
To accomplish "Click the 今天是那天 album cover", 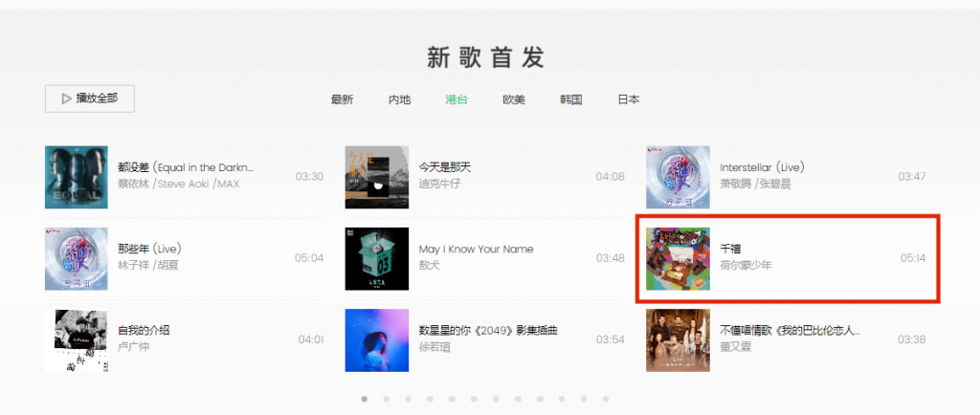I will (x=377, y=177).
